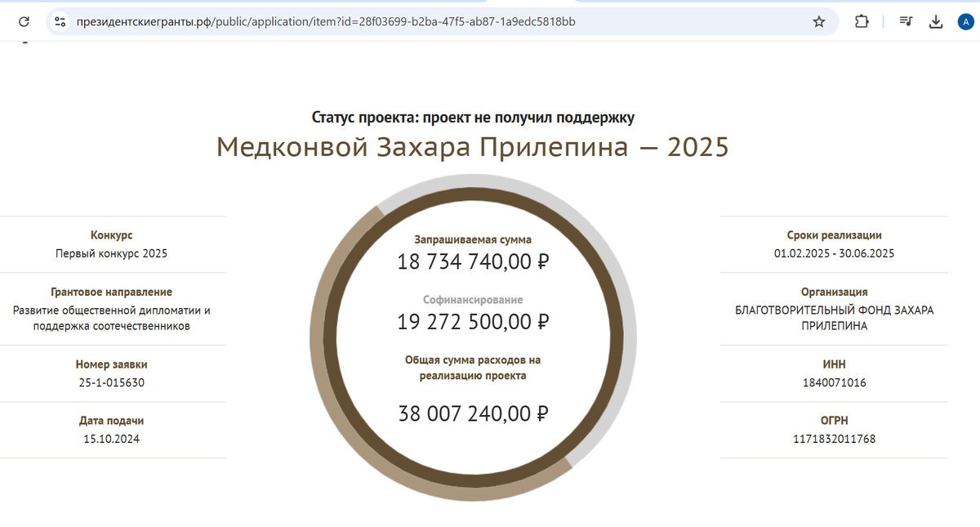Open the downloads icon
The height and width of the screenshot is (527, 980).
point(937,22)
